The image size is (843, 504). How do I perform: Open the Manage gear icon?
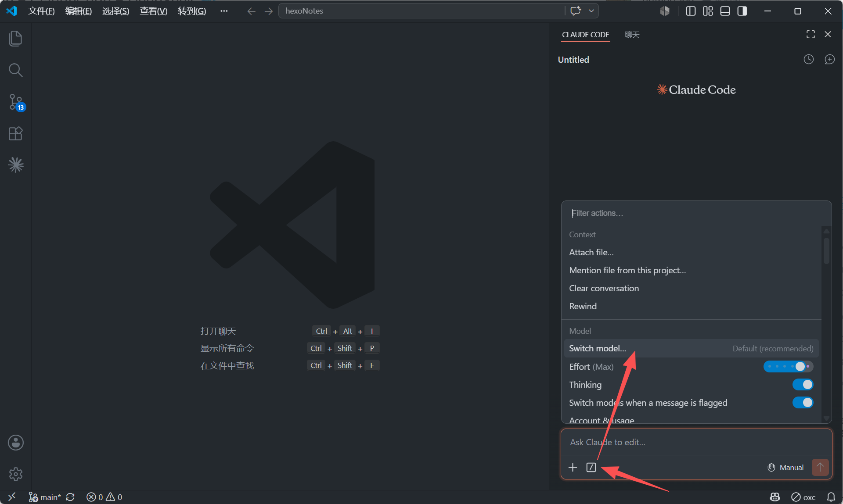tap(15, 474)
